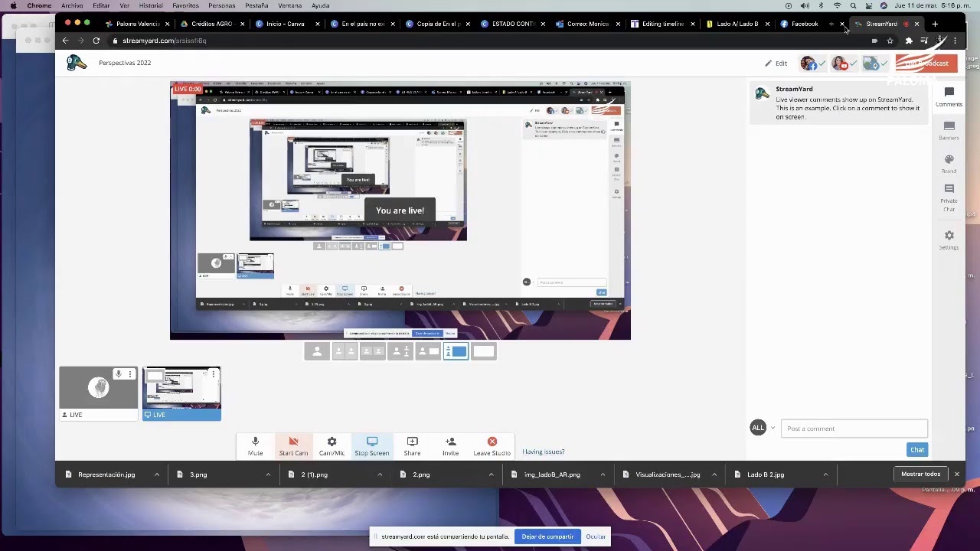Screen dimensions: 980x551
Task: Click the StreamYard duck logo
Action: pos(77,63)
